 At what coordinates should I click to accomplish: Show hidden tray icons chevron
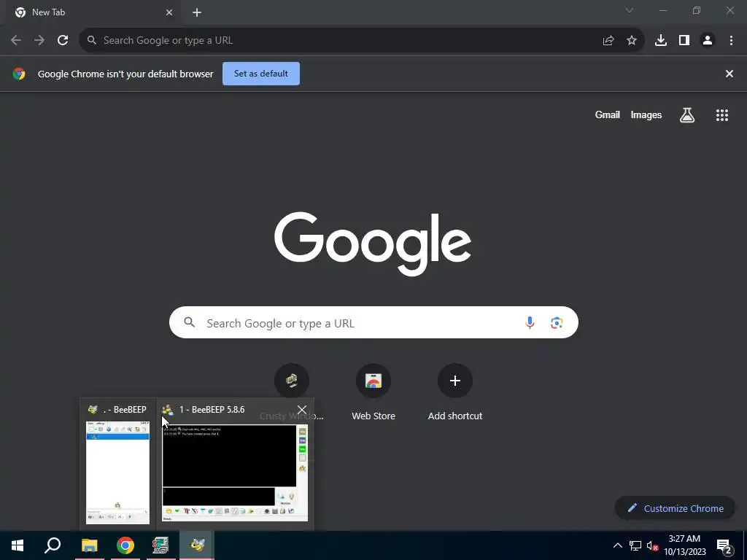click(x=617, y=545)
